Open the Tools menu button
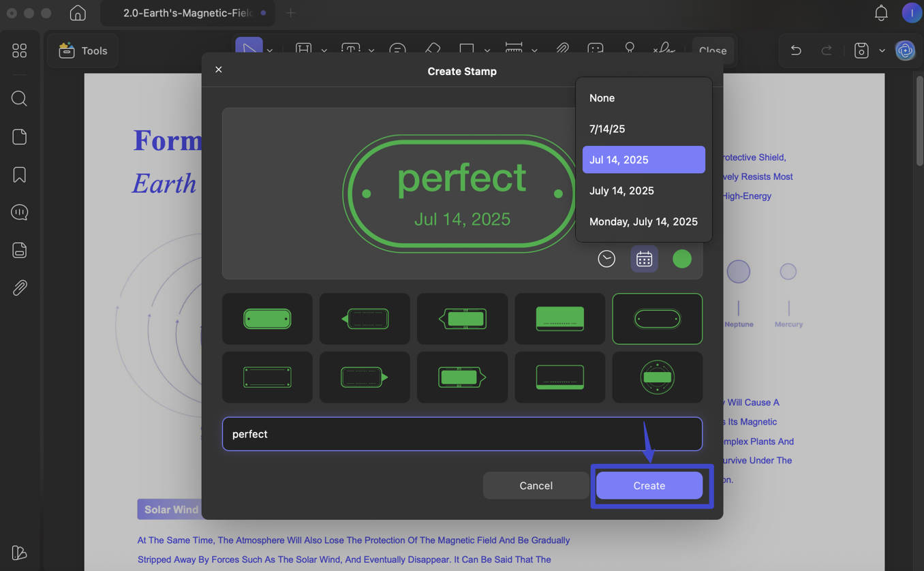The image size is (924, 571). coord(83,50)
